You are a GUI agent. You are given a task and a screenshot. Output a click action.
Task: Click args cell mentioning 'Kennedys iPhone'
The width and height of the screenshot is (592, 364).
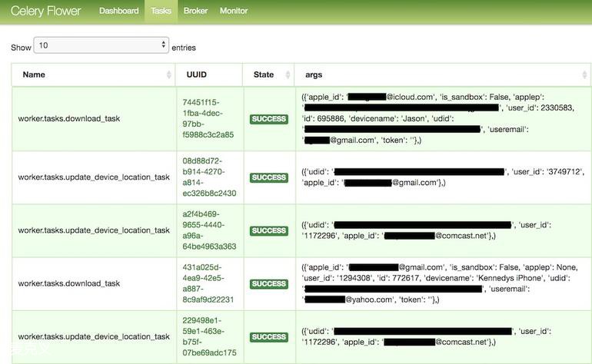click(443, 283)
